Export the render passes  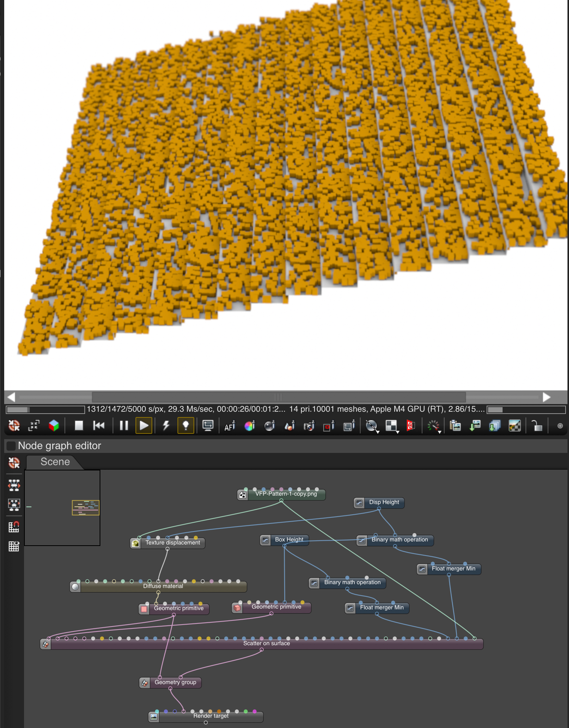(495, 425)
